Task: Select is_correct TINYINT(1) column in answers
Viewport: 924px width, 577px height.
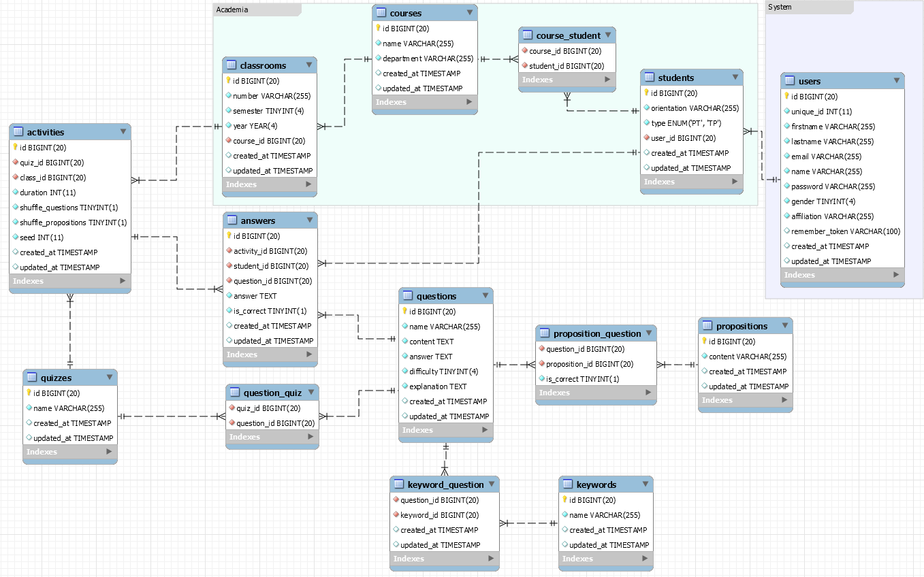Action: click(270, 311)
